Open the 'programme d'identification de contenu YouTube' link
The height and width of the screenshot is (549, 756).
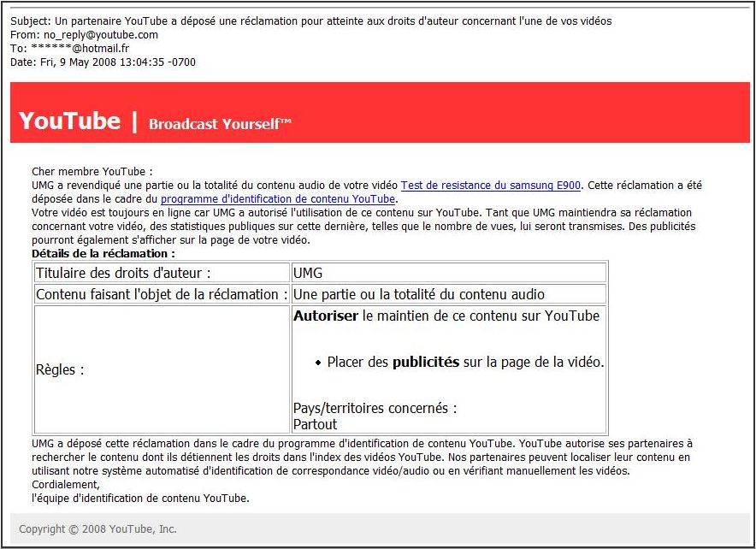(278, 199)
